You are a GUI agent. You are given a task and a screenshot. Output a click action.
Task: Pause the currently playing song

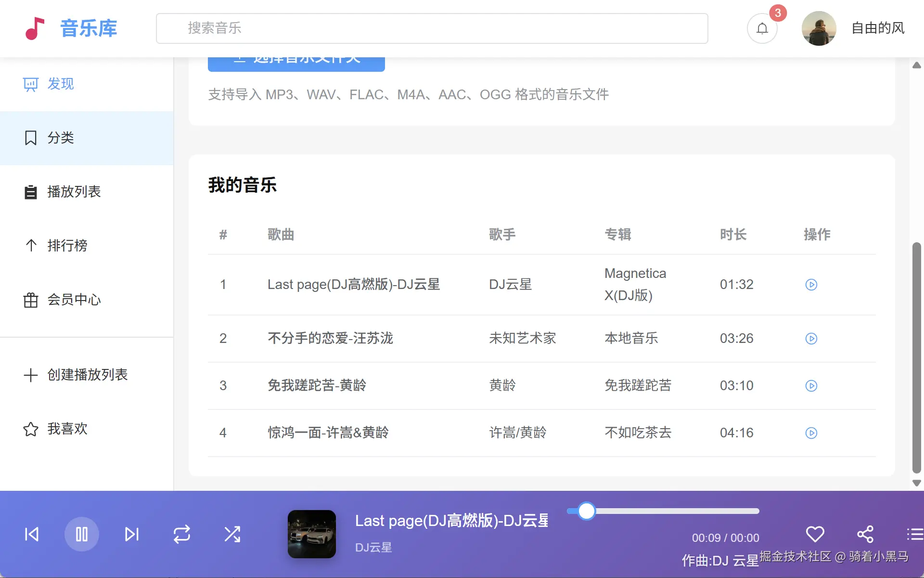click(x=81, y=534)
